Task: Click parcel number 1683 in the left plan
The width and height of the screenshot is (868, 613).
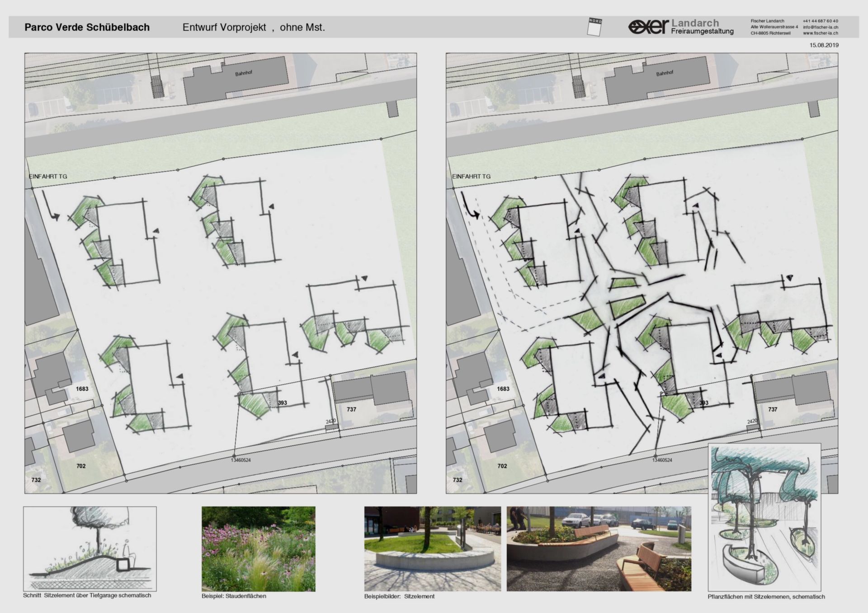Action: (82, 389)
